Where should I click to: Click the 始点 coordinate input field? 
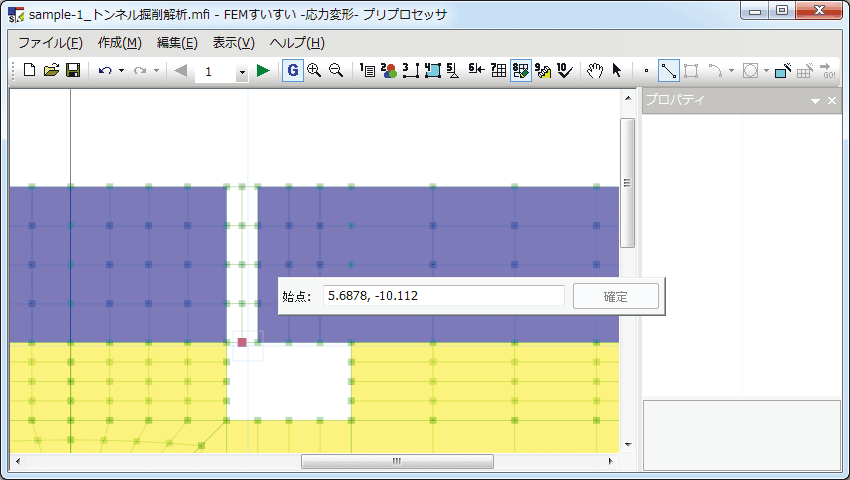click(x=443, y=296)
